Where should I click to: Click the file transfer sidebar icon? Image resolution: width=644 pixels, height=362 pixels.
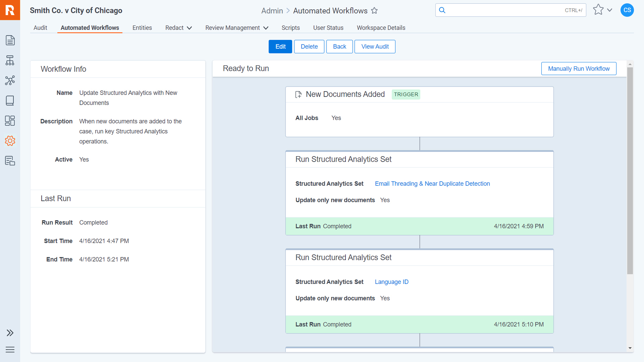pyautogui.click(x=10, y=161)
